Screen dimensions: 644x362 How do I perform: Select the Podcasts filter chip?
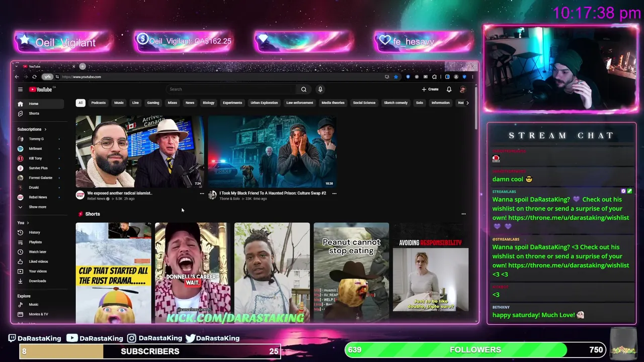(99, 103)
